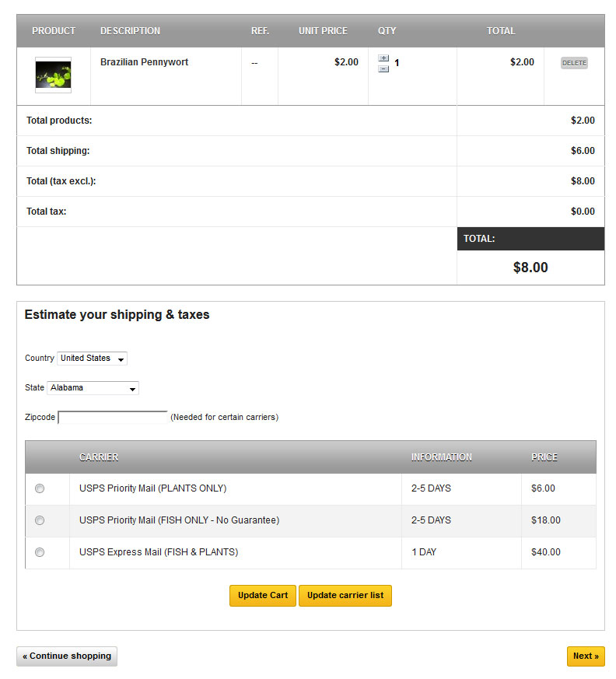The height and width of the screenshot is (679, 616).
Task: Select USPS Express Mail radio button
Action: coord(40,552)
